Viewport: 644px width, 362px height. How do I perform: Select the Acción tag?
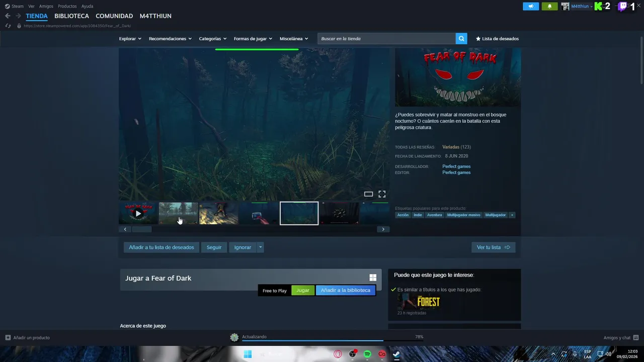click(x=403, y=215)
